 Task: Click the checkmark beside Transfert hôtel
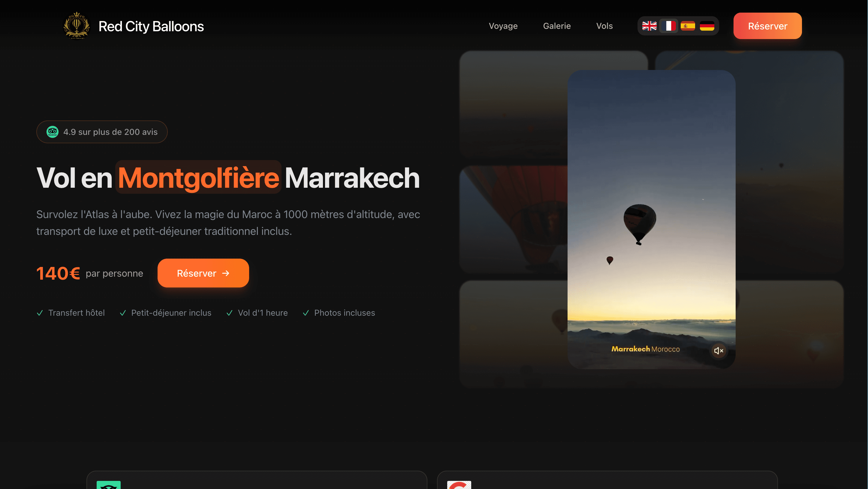[x=40, y=313]
